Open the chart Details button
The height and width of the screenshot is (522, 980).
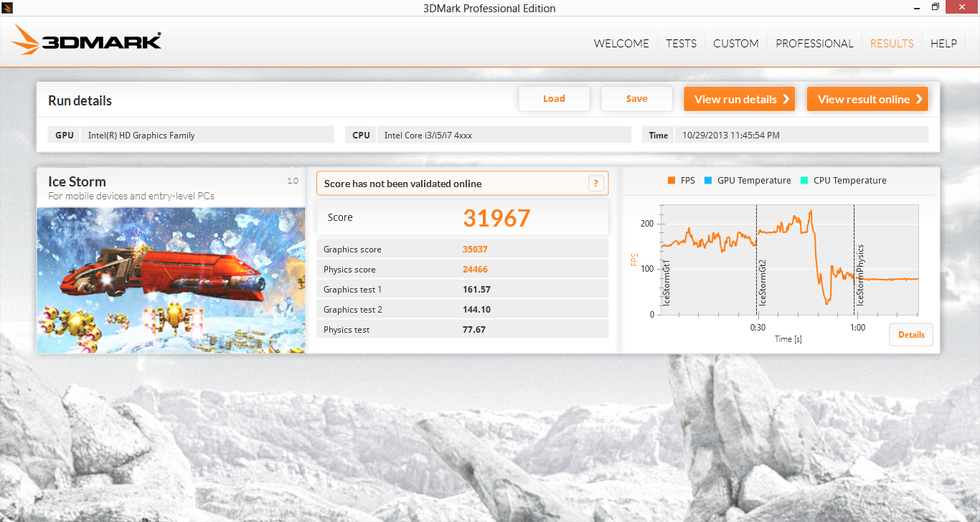[911, 335]
